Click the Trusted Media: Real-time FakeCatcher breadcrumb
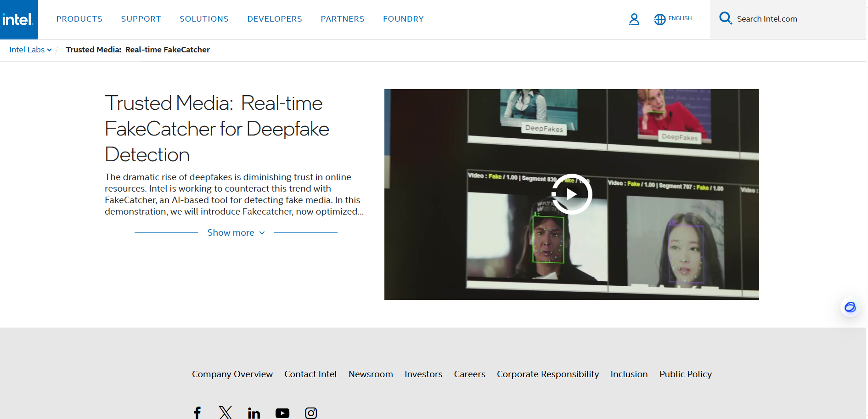The height and width of the screenshot is (419, 868). [x=138, y=50]
